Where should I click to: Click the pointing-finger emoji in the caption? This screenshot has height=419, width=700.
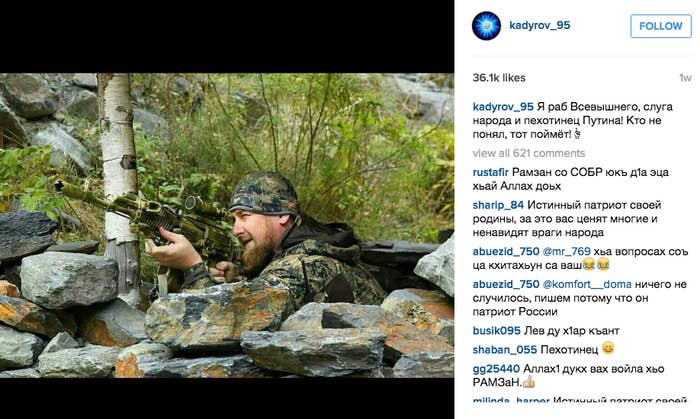point(577,133)
